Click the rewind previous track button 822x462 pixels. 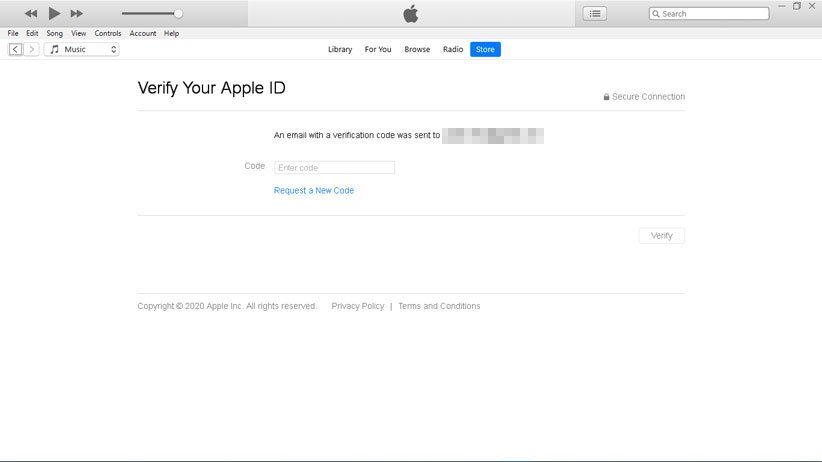click(x=31, y=14)
